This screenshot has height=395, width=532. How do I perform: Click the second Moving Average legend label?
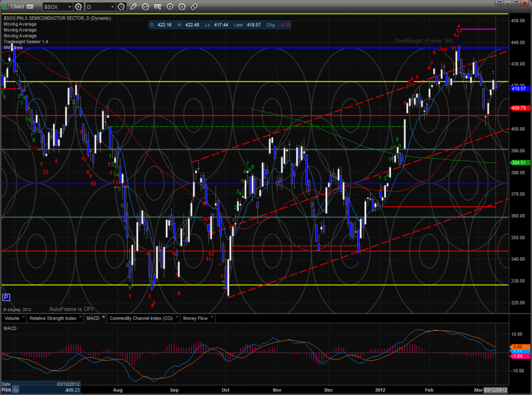(20, 30)
